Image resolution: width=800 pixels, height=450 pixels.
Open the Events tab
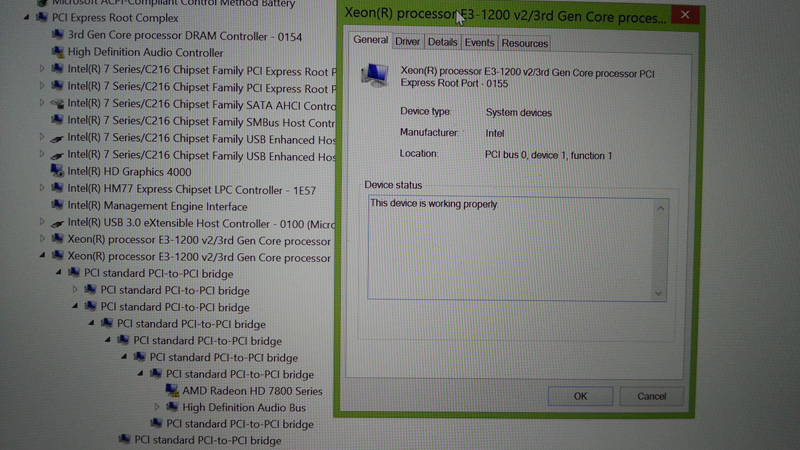coord(479,43)
